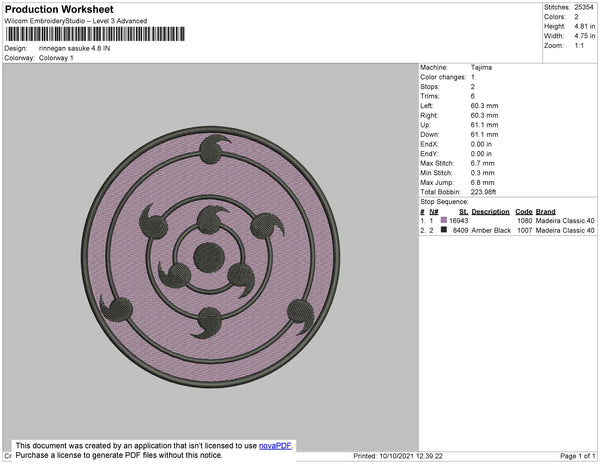
Task: Click the 'EndY:' label
Action: pos(429,154)
